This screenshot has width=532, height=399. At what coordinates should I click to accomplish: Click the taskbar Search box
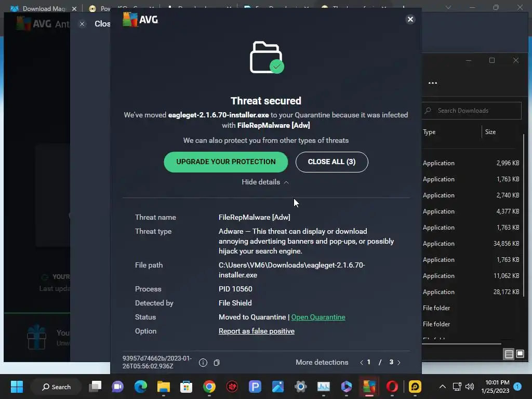(x=56, y=387)
